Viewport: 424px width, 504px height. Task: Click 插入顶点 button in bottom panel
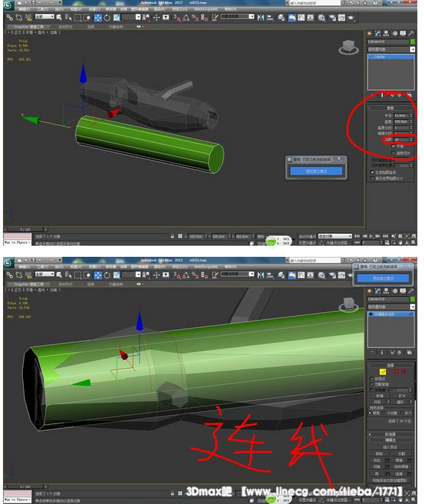[x=390, y=447]
